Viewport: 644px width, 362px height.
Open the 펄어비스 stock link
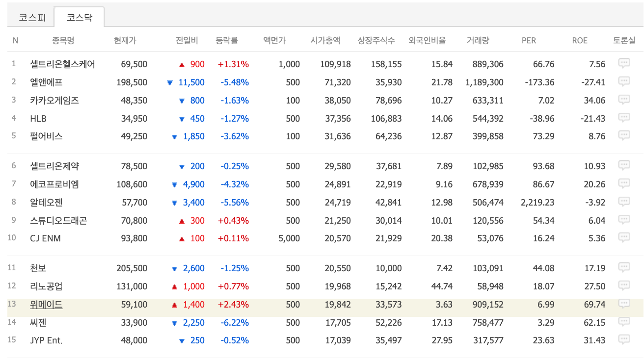[46, 136]
